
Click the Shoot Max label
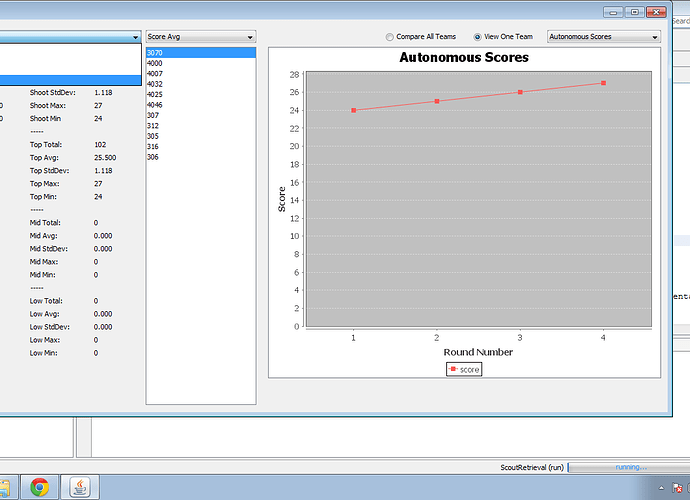point(48,106)
